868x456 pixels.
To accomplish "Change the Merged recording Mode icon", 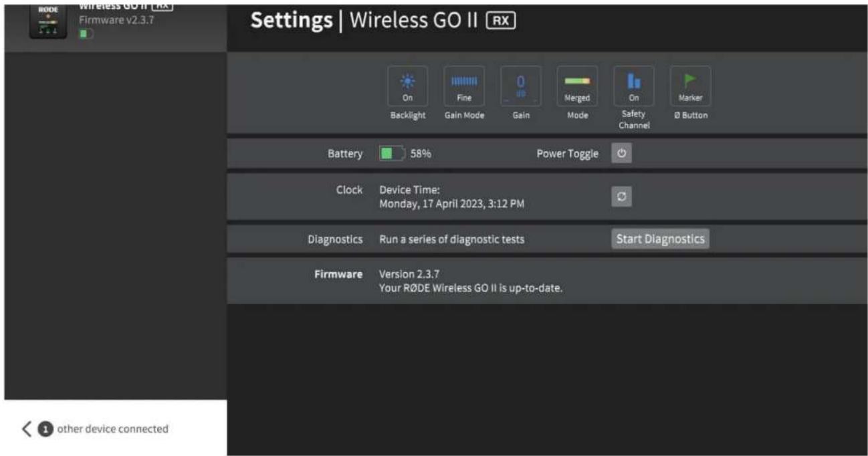I will coord(577,86).
